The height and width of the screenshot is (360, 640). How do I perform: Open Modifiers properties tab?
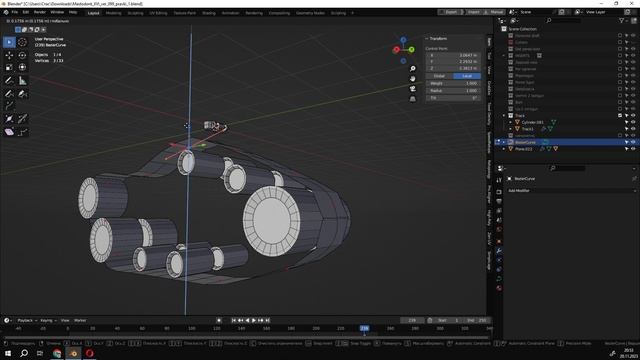499,251
